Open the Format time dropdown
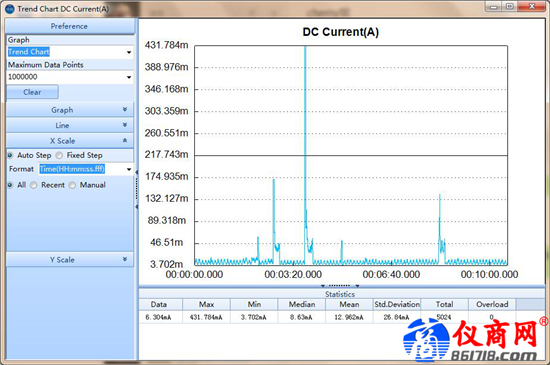 [86, 169]
